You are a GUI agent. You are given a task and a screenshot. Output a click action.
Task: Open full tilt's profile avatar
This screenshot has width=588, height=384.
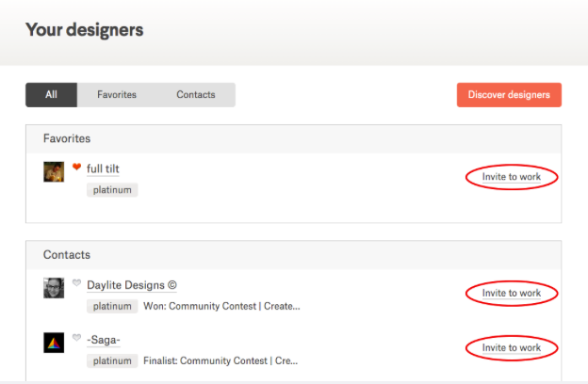[x=54, y=171]
